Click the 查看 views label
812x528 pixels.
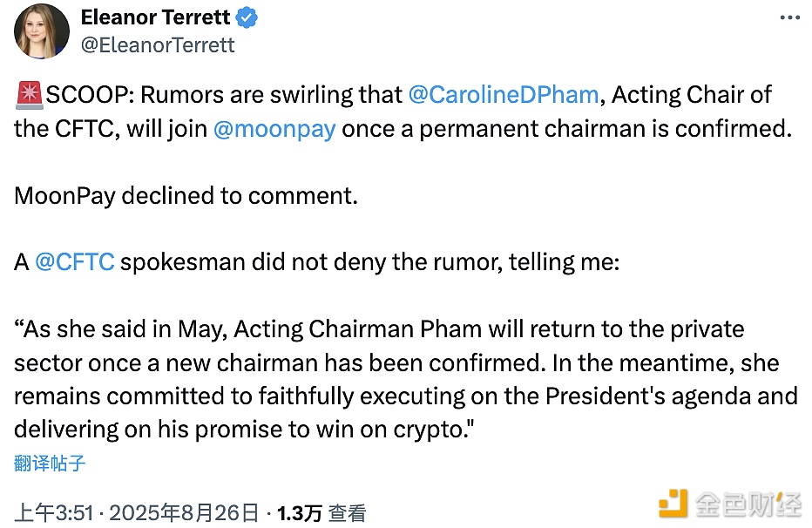[348, 513]
